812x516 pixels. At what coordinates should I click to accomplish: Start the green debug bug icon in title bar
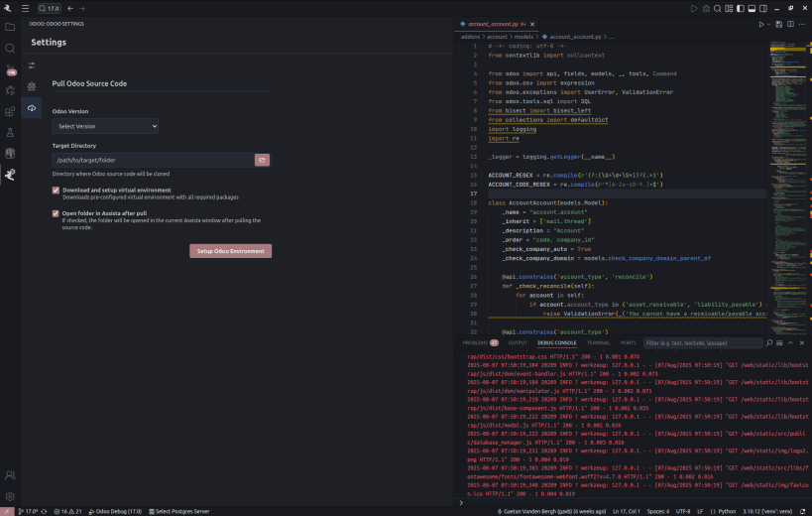(706, 8)
